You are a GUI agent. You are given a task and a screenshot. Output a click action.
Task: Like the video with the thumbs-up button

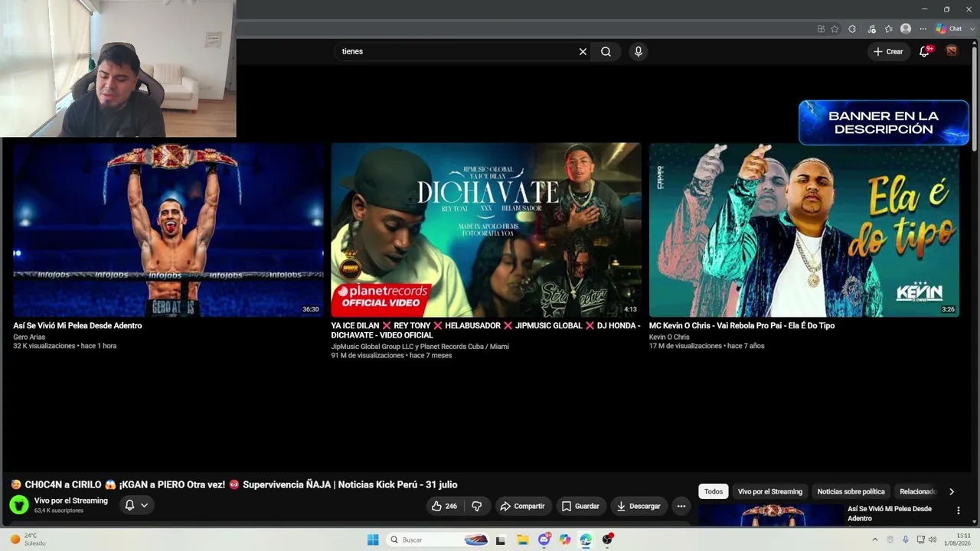coord(444,506)
